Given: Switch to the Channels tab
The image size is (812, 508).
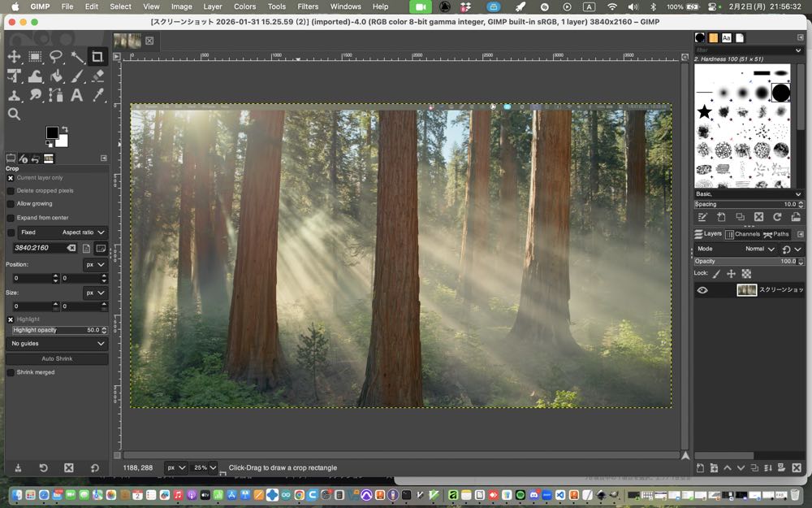Looking at the screenshot, I should click(x=742, y=234).
